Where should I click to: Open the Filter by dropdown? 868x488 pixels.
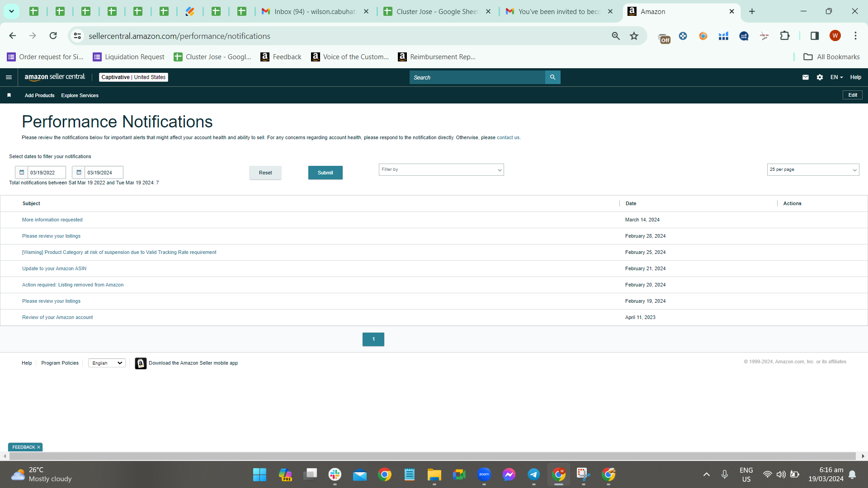441,170
